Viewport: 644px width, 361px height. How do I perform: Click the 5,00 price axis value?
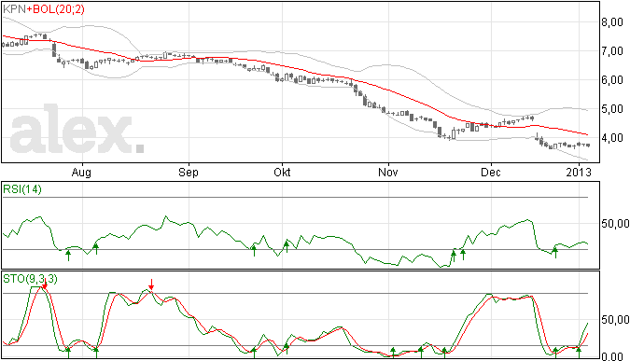click(612, 109)
